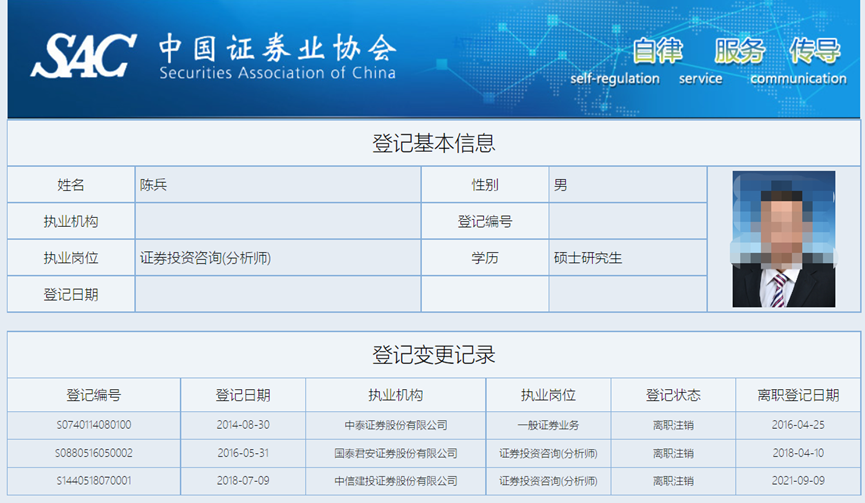Click the SAC logo in the banner
This screenshot has width=865, height=503.
(83, 55)
